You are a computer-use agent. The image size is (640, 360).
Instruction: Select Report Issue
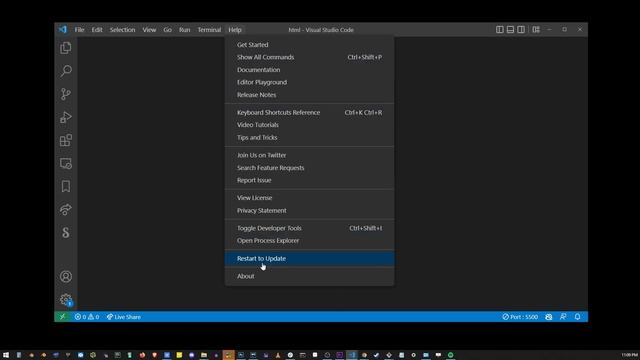pyautogui.click(x=309, y=180)
